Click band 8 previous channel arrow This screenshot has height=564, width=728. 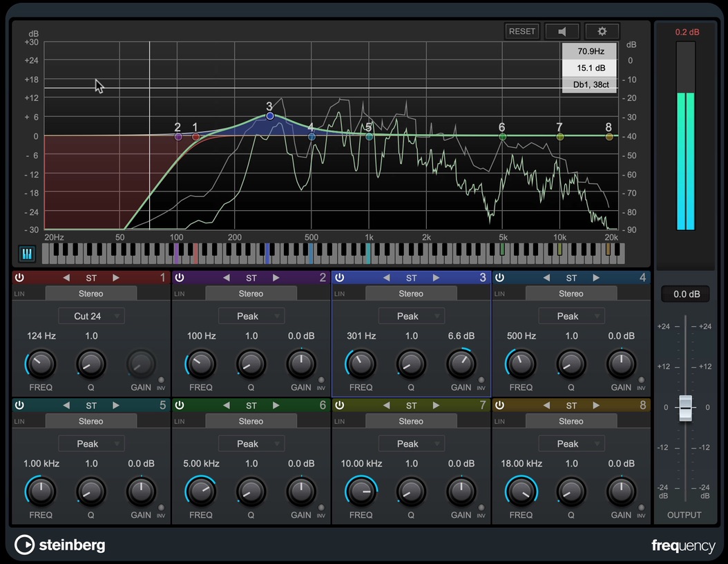click(546, 406)
